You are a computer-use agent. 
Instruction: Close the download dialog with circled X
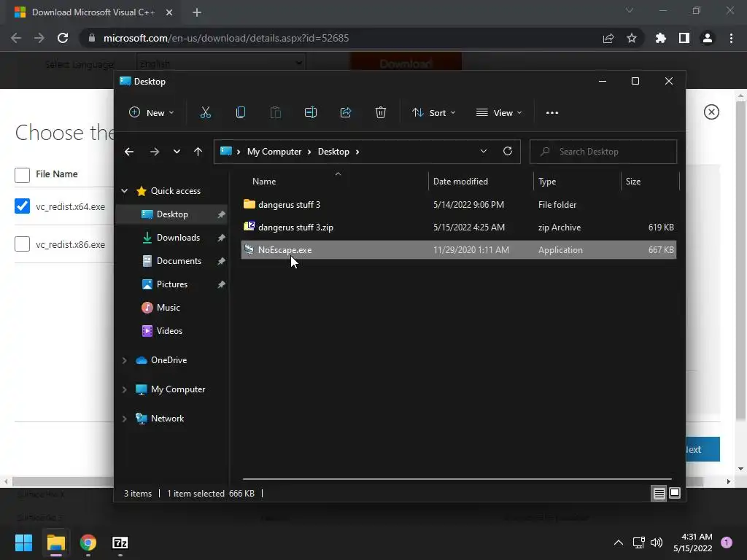coord(711,112)
